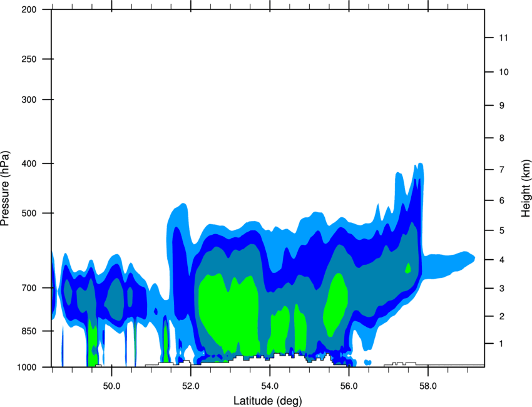Click the 58.0 latitude tick label
The image size is (532, 407).
(428, 386)
